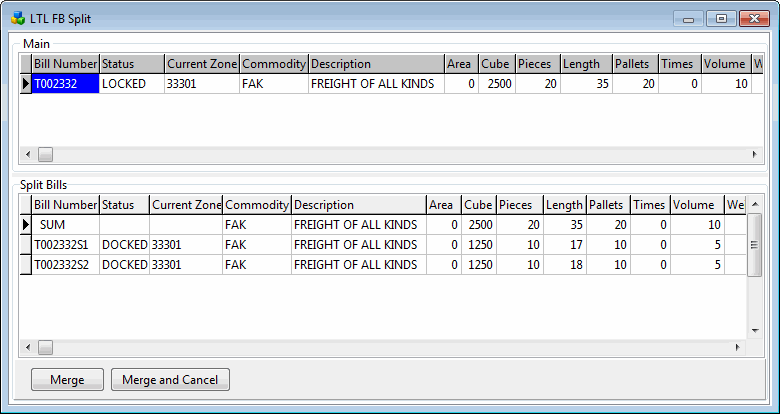The height and width of the screenshot is (414, 780).
Task: Click the LTL FB Split title bar icon
Action: (18, 17)
